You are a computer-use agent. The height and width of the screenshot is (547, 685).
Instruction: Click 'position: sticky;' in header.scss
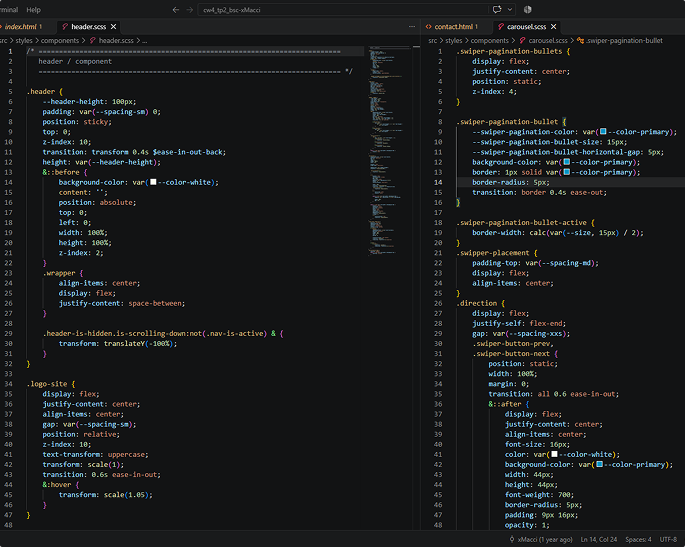click(77, 122)
